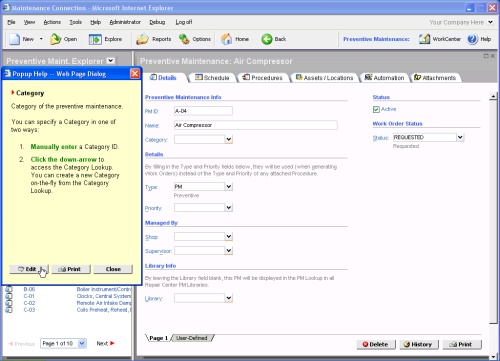Viewport: 500px width, 361px height.
Task: Click the Shop field label link
Action: point(151,237)
